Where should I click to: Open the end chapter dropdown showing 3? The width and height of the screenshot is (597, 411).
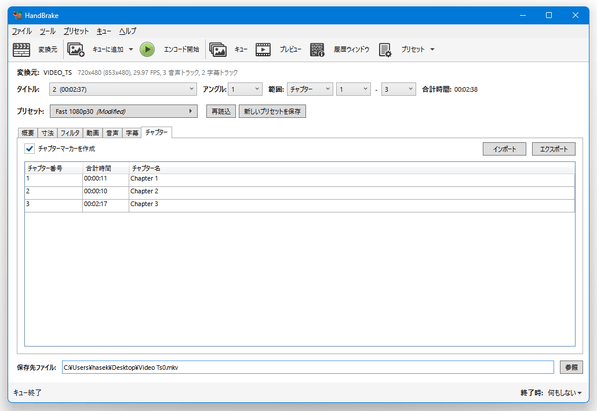coord(398,89)
